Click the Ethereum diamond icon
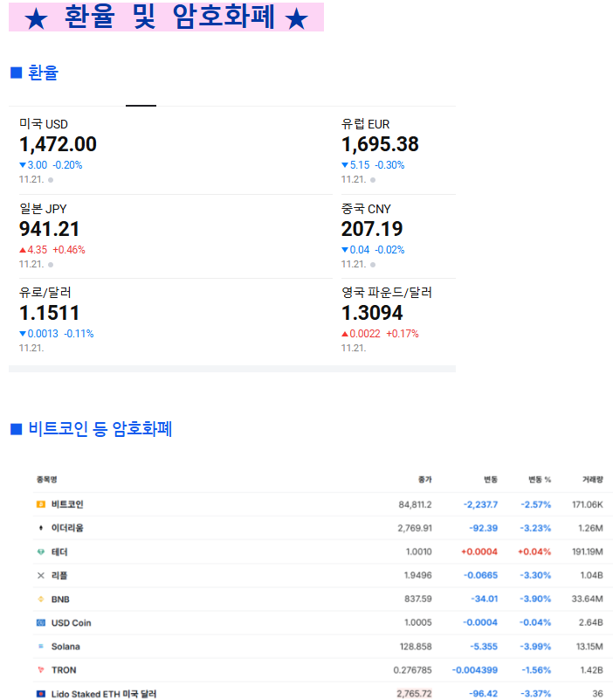Screen dimensions: 613x700 (x=40, y=528)
